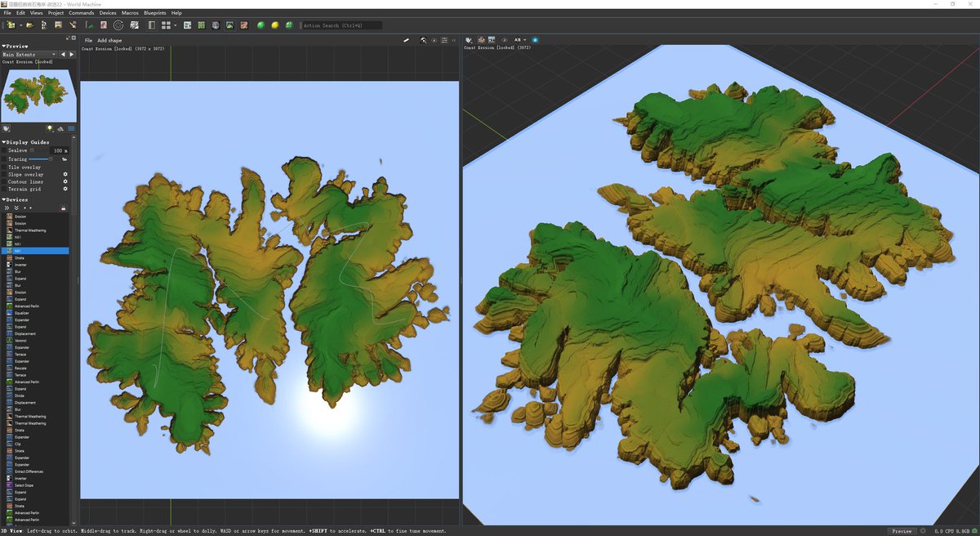Open the A/B dropdown arrow

coord(525,40)
